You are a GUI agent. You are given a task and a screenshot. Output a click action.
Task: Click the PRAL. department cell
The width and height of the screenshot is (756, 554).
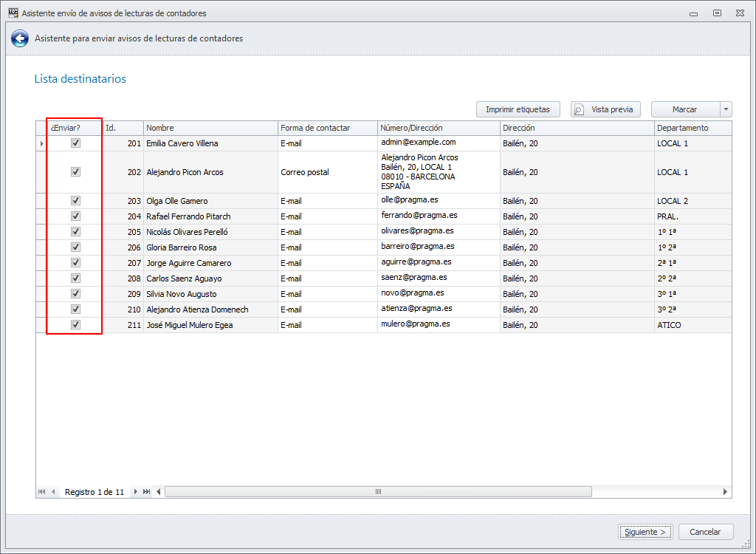(693, 216)
